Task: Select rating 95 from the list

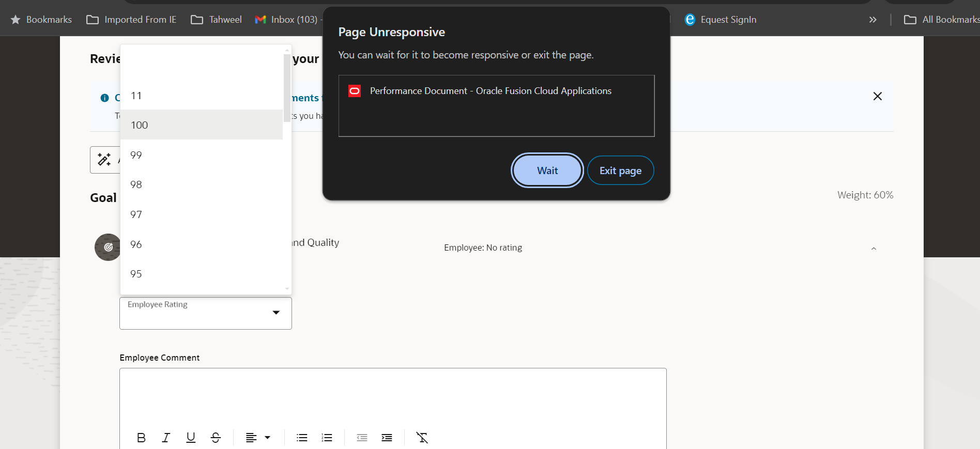Action: 202,274
